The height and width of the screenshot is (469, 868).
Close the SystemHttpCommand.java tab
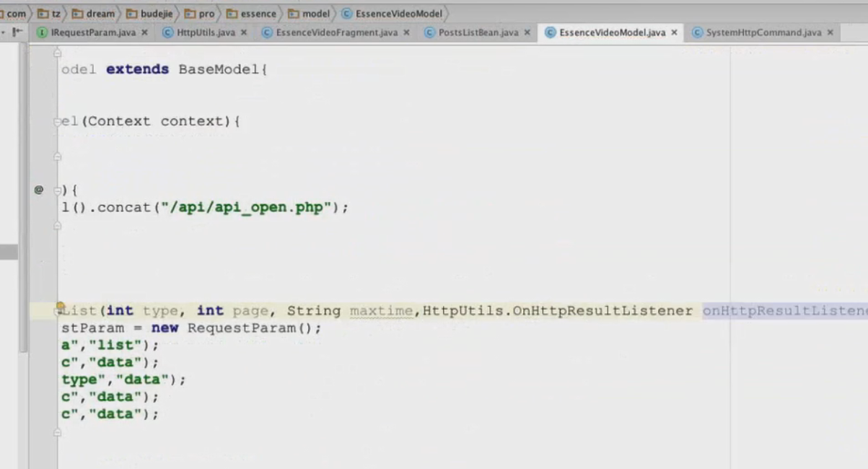point(830,32)
